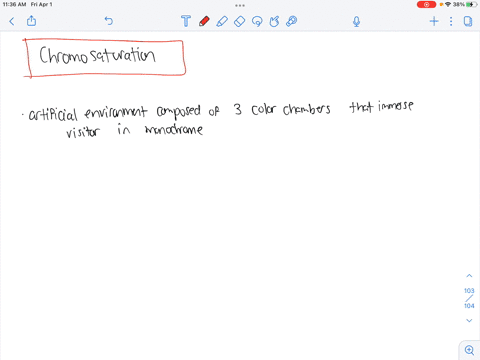480x360 pixels.
Task: Tap the handwritten word 'composed'
Action: point(179,112)
